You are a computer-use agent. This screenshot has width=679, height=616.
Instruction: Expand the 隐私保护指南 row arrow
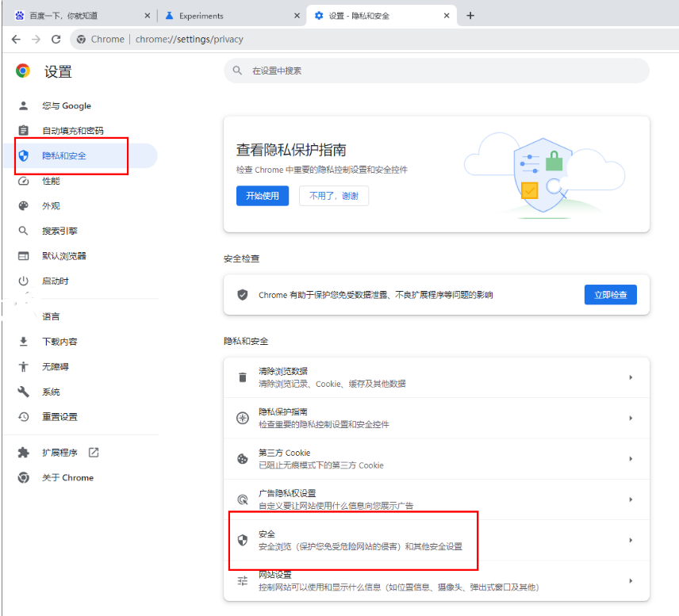click(x=631, y=418)
